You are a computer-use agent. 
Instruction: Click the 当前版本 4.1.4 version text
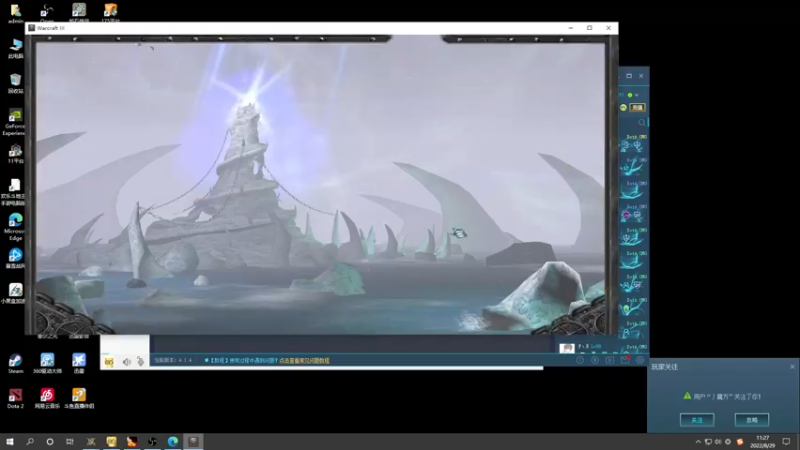(x=173, y=360)
